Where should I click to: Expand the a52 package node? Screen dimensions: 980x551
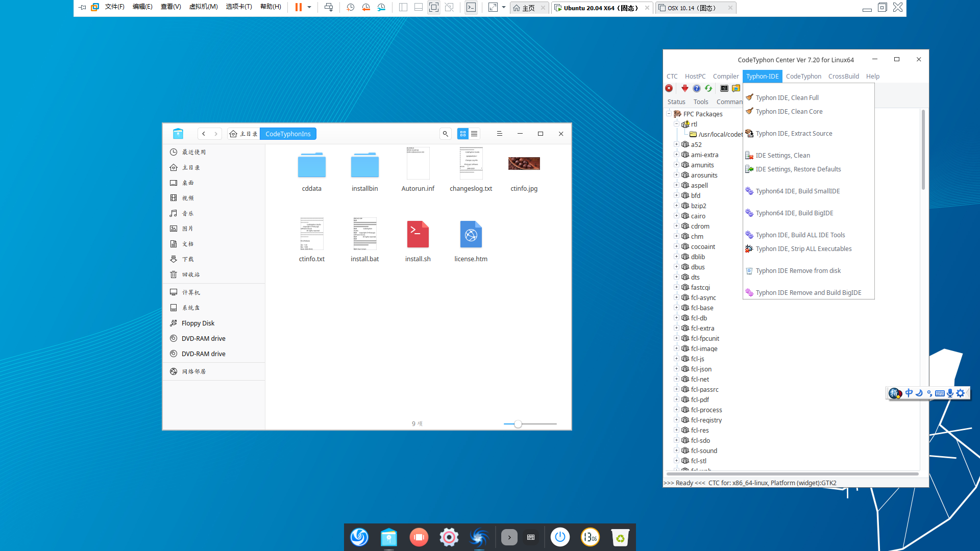[676, 144]
